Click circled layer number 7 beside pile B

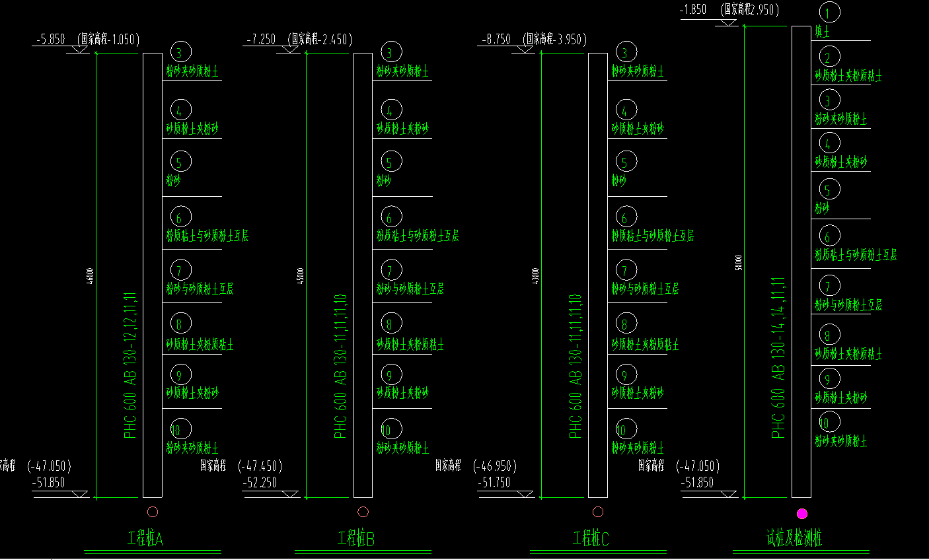pyautogui.click(x=390, y=270)
